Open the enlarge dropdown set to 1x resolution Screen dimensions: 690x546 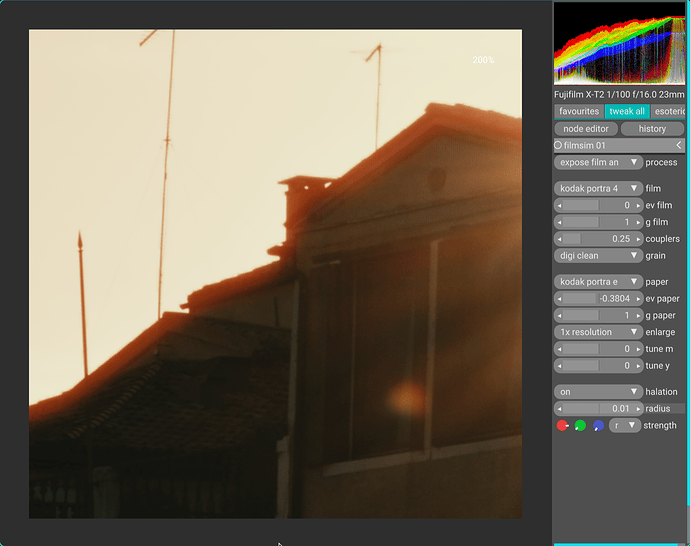[598, 332]
